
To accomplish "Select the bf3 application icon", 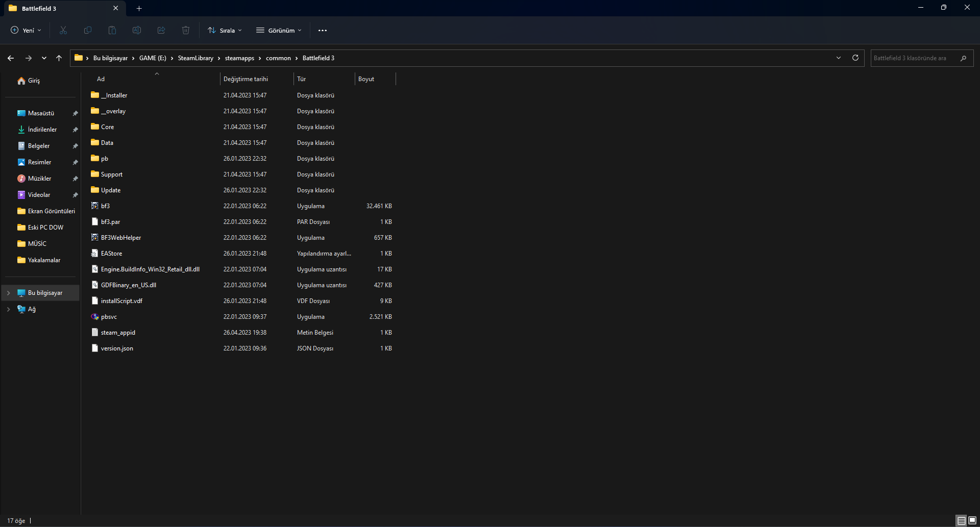I will click(95, 206).
